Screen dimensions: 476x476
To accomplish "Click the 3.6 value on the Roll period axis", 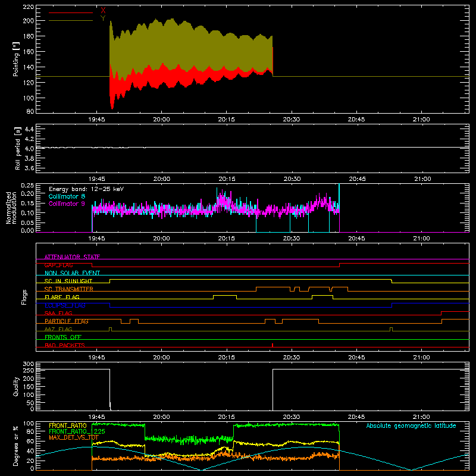I will pos(29,168).
